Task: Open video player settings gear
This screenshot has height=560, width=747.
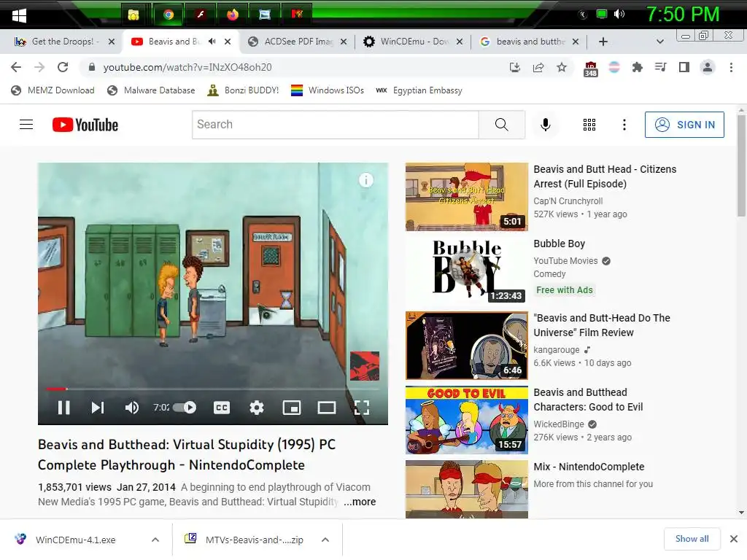Action: pyautogui.click(x=257, y=408)
